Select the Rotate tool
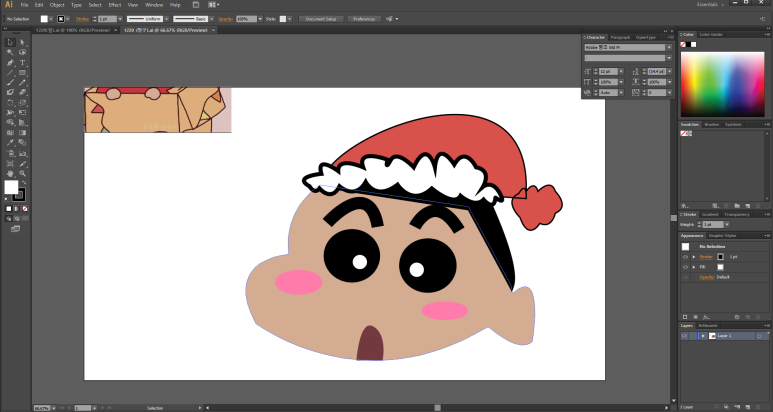This screenshot has width=773, height=412. pyautogui.click(x=10, y=103)
